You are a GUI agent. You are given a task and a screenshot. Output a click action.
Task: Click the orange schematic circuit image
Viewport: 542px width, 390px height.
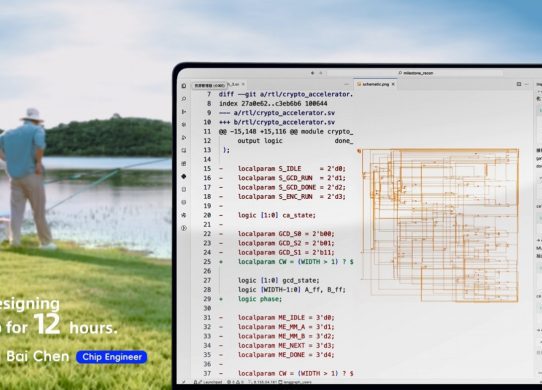(440, 225)
